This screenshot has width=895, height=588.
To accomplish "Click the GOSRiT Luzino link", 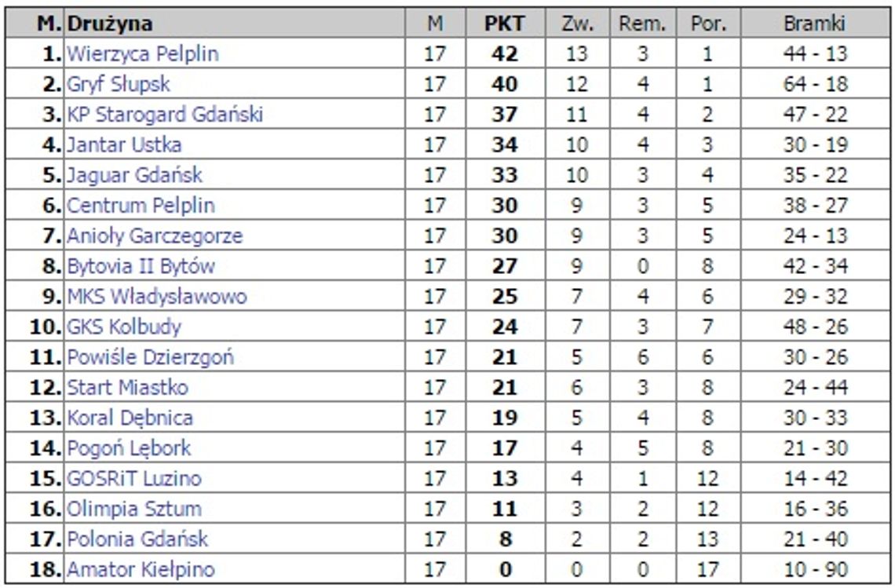I will [x=133, y=478].
